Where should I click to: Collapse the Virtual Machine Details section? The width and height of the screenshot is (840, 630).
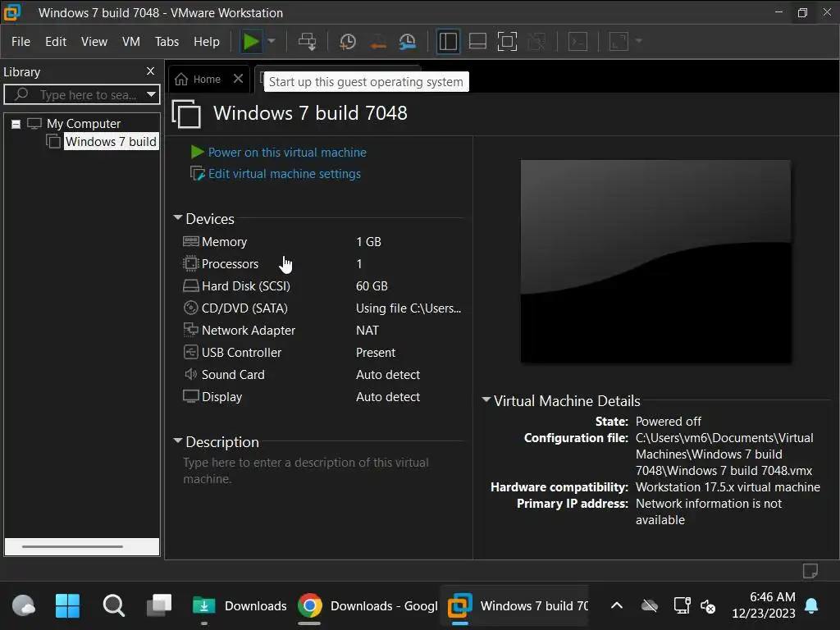(x=486, y=399)
